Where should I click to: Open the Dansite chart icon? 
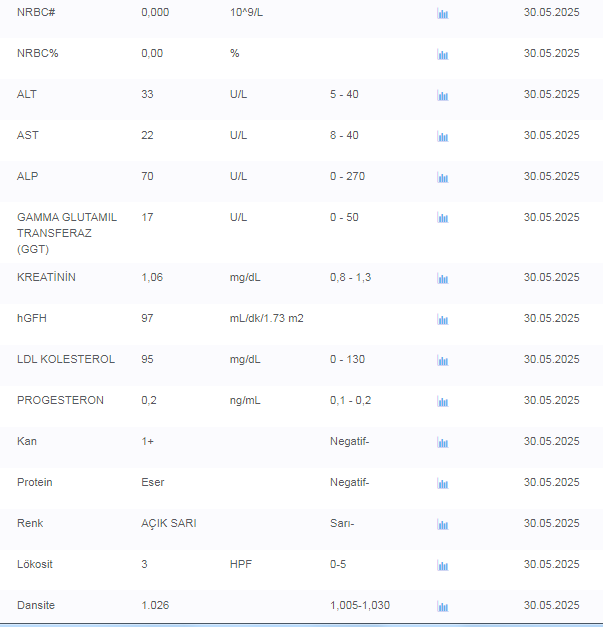click(443, 607)
